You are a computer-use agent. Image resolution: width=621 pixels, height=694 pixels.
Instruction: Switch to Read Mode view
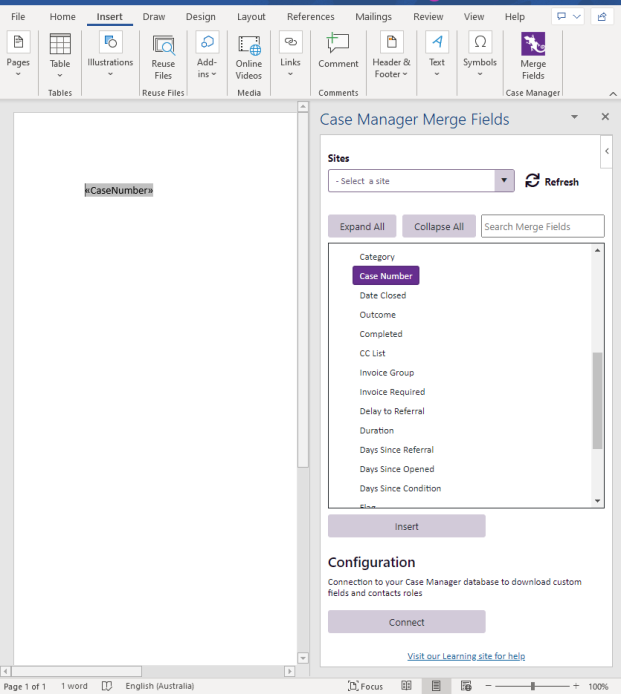pos(406,686)
